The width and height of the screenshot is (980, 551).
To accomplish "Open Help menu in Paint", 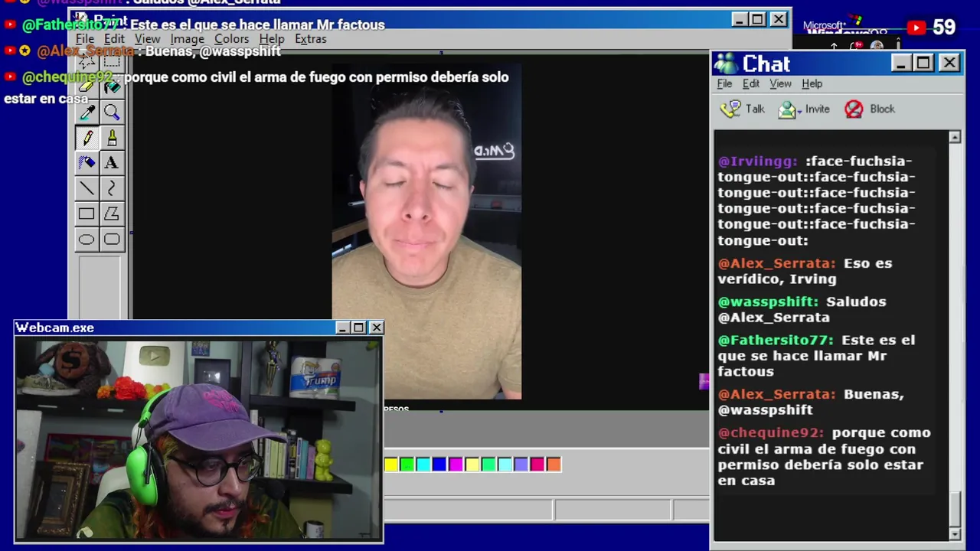I will click(271, 39).
